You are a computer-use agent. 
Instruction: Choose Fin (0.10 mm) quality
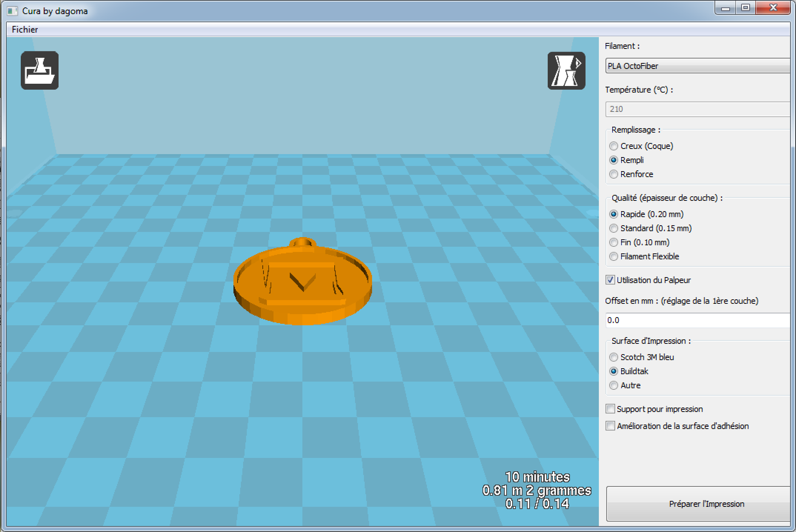(614, 242)
